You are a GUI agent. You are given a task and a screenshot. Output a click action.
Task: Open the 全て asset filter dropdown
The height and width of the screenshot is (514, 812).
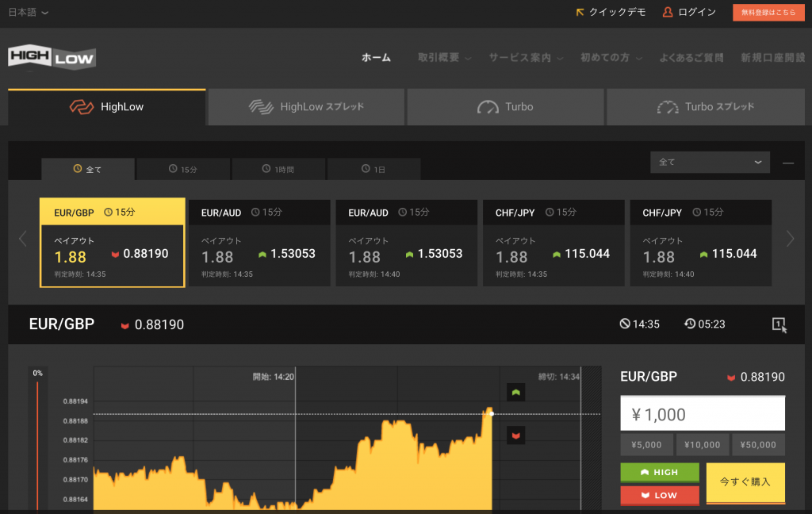710,162
